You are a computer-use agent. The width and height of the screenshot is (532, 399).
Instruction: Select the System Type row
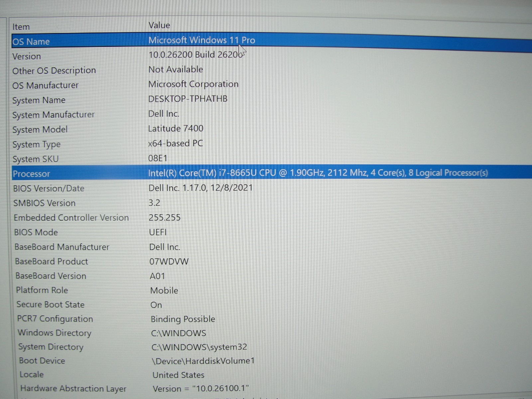[36, 144]
